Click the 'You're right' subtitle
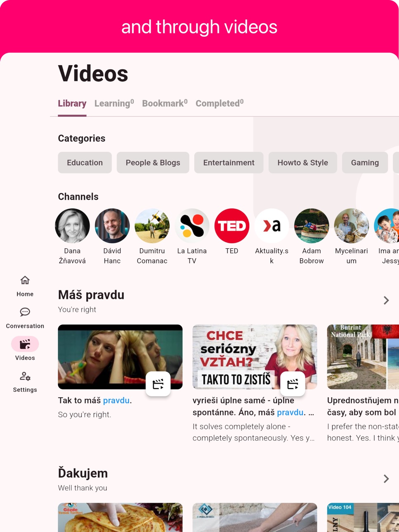This screenshot has width=399, height=532. (77, 310)
